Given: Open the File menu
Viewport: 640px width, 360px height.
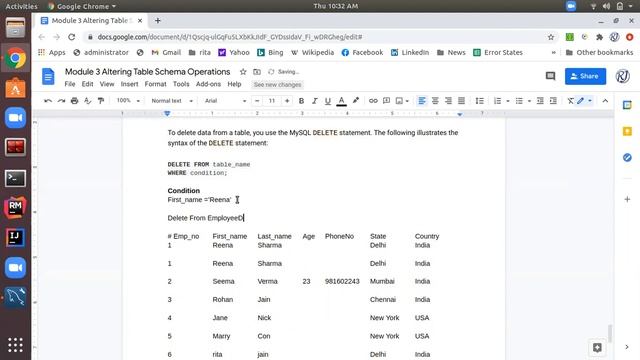Looking at the screenshot, I should click(70, 84).
